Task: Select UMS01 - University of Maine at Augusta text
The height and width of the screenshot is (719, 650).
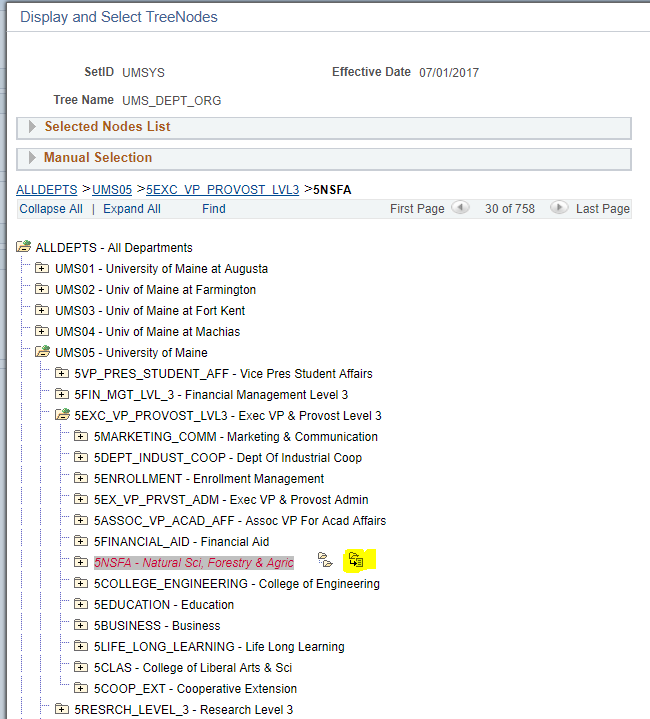Action: point(161,269)
